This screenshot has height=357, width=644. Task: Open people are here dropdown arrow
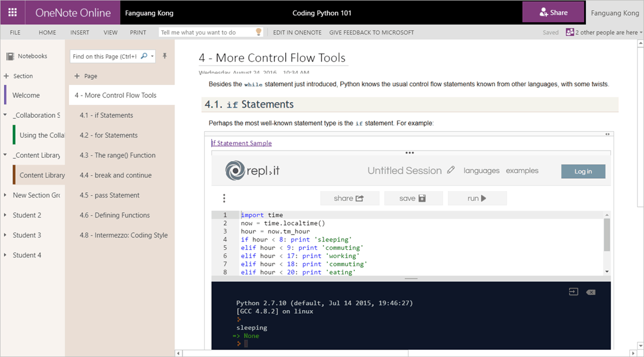(640, 32)
